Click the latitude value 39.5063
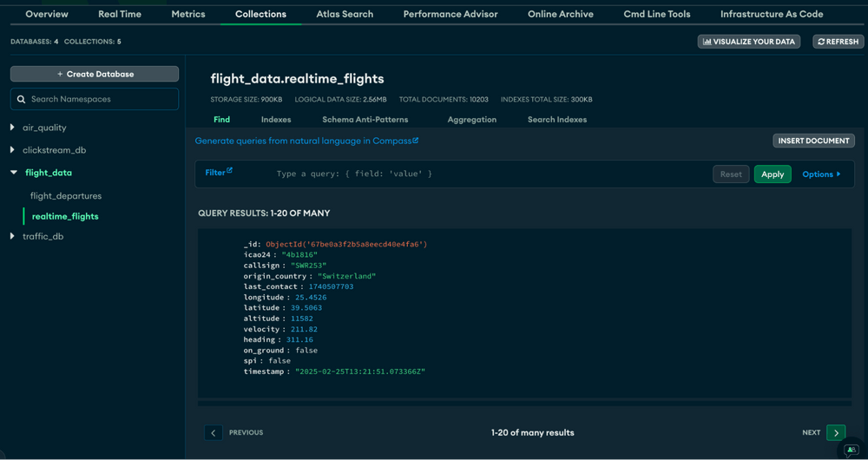Viewport: 868px width, 460px height. 306,308
